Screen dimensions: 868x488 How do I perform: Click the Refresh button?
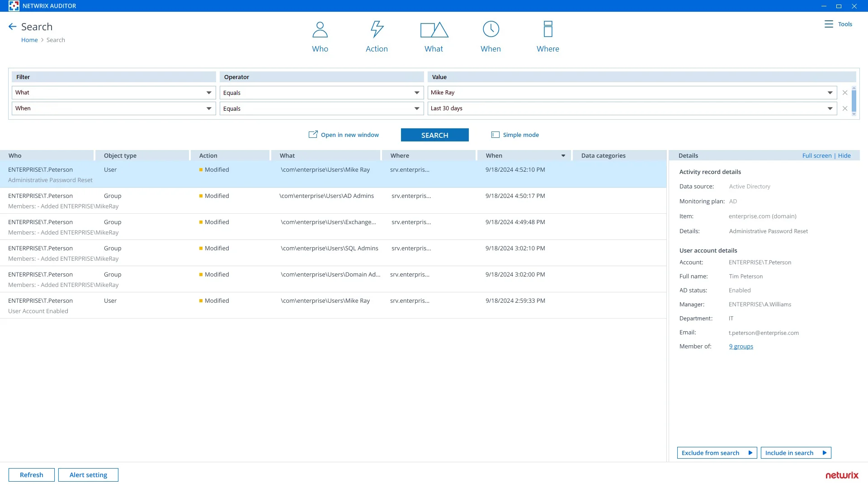pyautogui.click(x=32, y=475)
